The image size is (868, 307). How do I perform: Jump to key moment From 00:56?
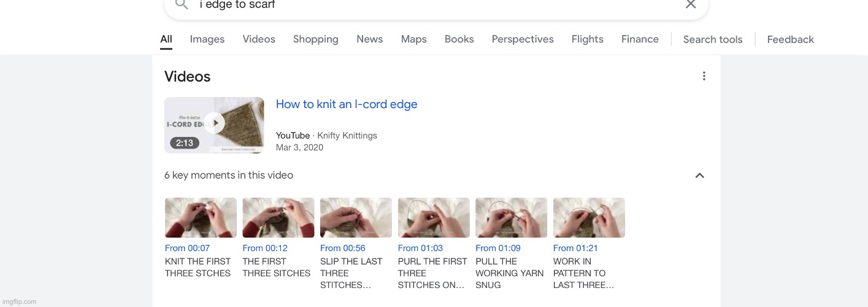[342, 248]
